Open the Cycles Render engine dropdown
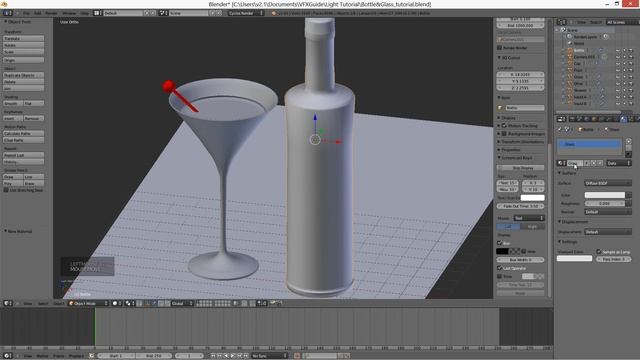Screen dimensions: 640x360 coord(246,13)
